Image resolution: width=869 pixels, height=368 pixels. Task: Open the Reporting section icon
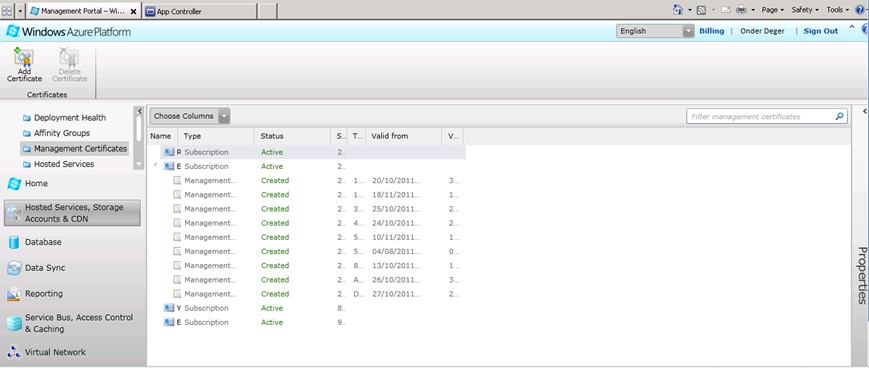pyautogui.click(x=14, y=294)
